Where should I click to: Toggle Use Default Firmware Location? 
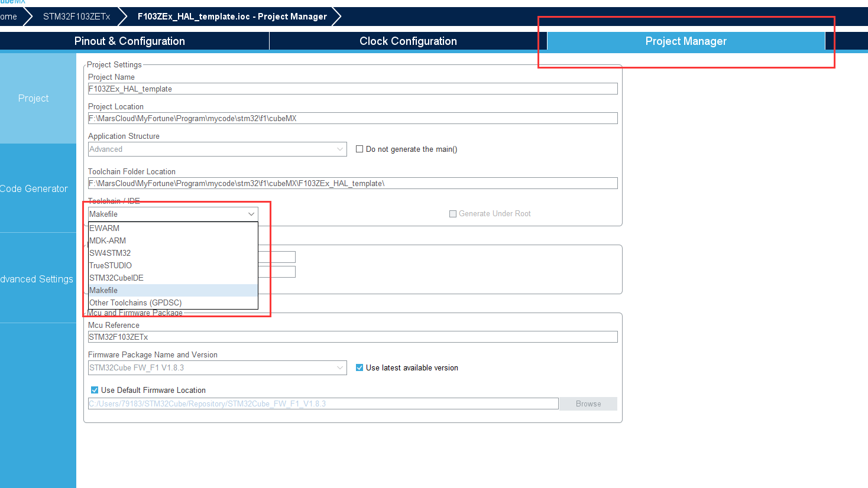click(95, 390)
